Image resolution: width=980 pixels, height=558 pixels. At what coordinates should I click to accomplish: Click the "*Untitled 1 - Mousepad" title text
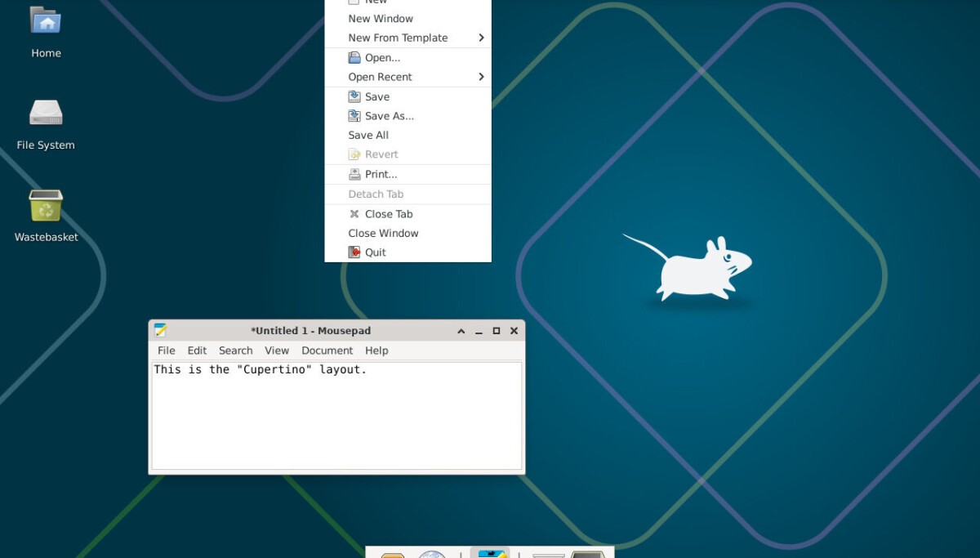coord(311,331)
